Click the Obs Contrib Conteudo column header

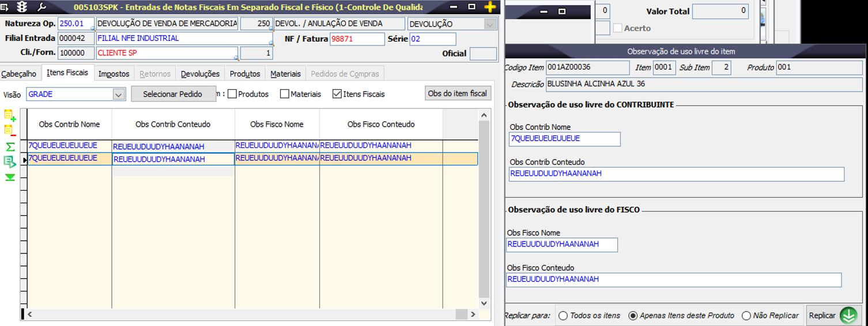tap(173, 124)
